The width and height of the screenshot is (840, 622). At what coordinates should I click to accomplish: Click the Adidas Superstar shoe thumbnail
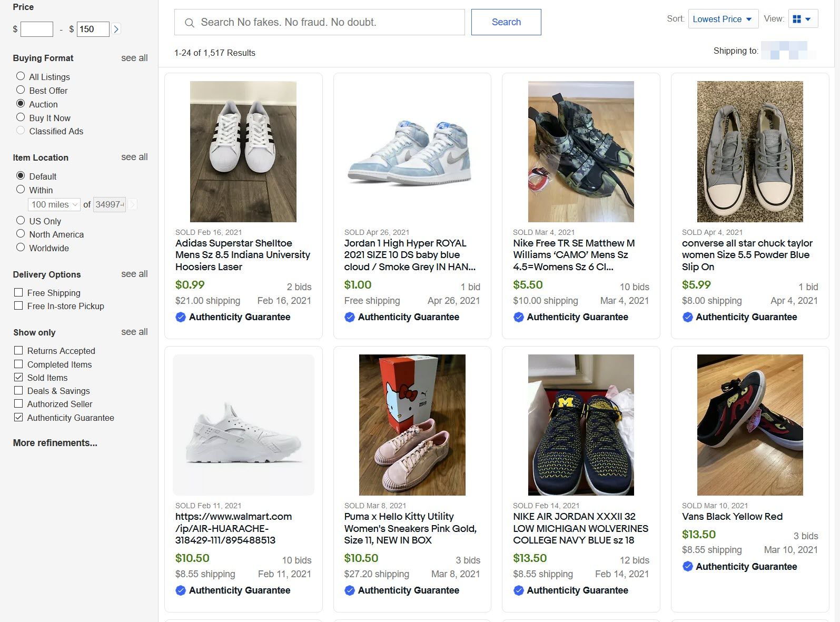tap(243, 152)
